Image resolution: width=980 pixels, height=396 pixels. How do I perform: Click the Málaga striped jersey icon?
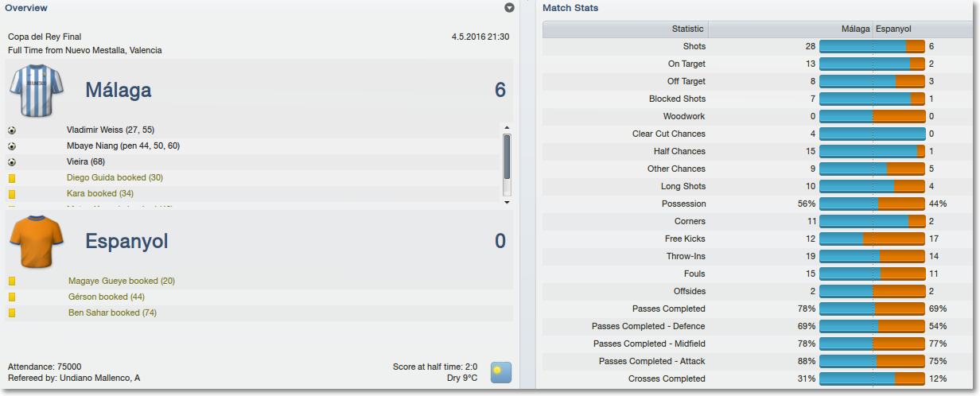coord(37,91)
